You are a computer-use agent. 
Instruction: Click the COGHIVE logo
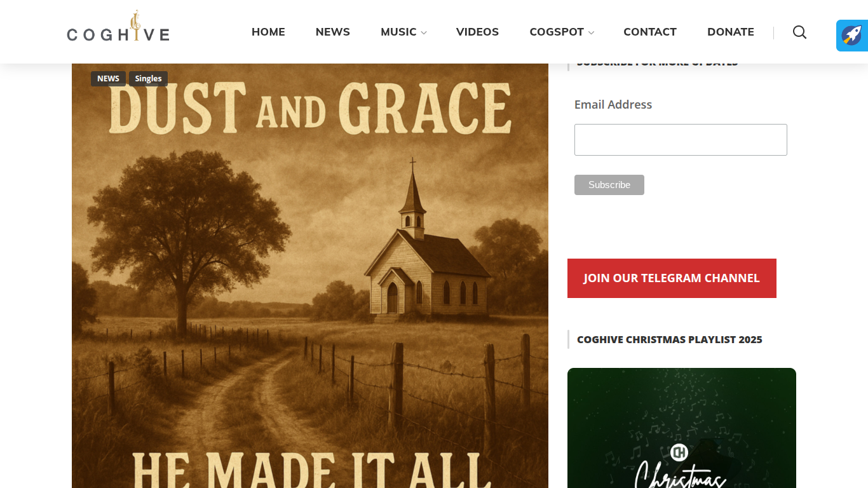coord(118,27)
